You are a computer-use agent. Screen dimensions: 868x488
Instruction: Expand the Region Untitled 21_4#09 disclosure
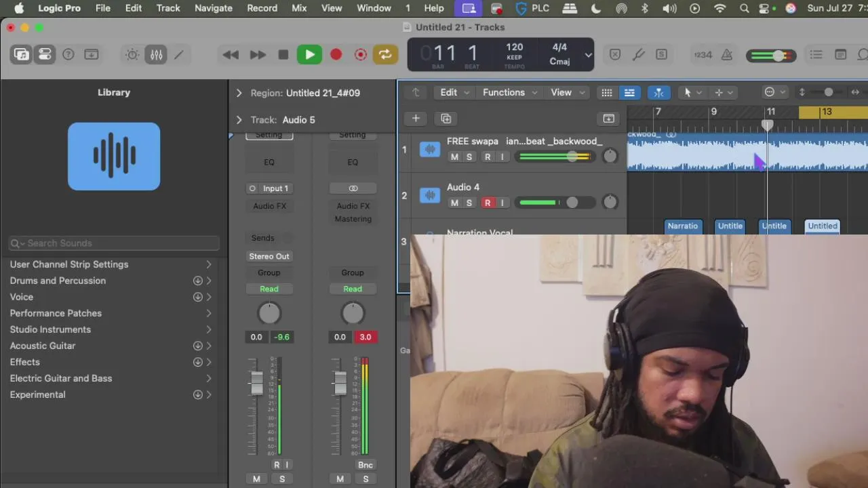tap(239, 93)
